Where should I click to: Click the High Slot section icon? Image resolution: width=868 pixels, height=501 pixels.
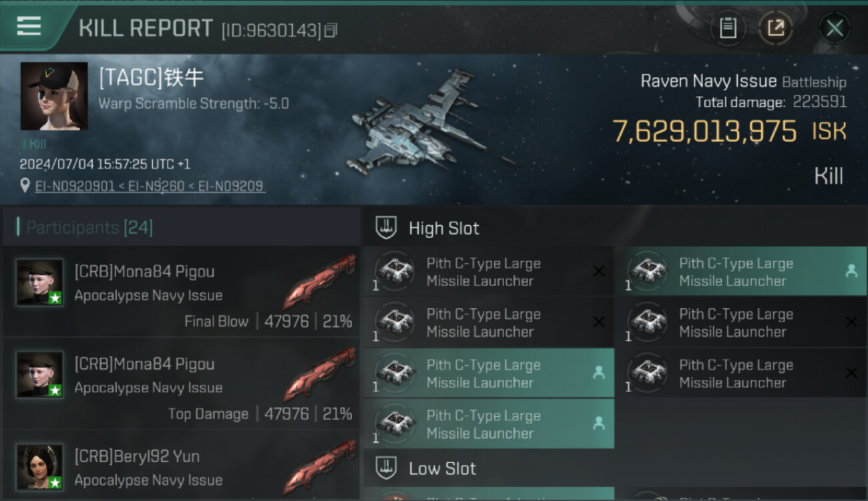click(x=387, y=228)
